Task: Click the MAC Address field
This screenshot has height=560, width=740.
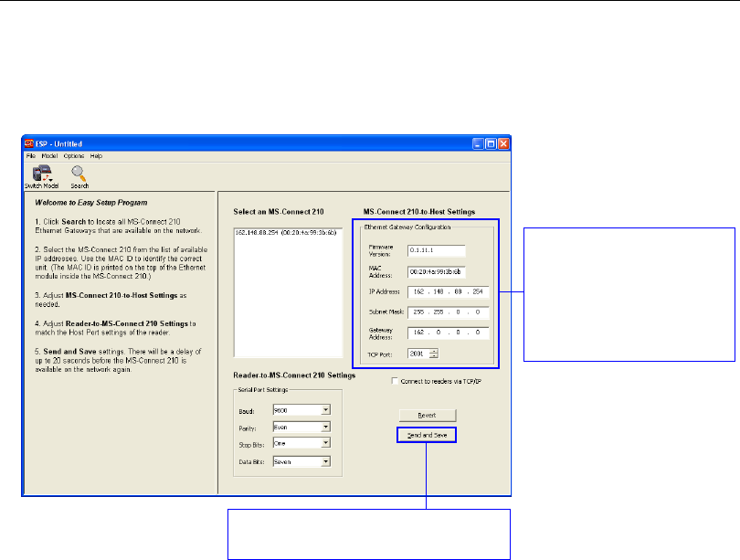Action: [x=437, y=271]
